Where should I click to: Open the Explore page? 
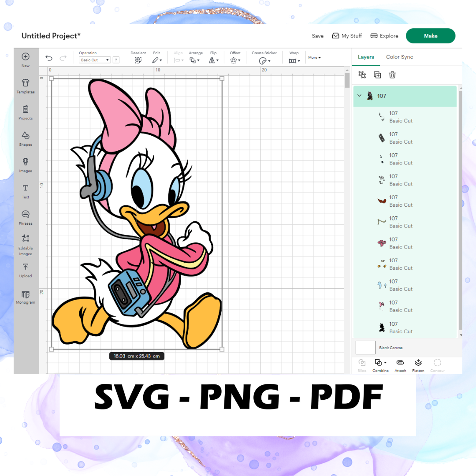(384, 36)
